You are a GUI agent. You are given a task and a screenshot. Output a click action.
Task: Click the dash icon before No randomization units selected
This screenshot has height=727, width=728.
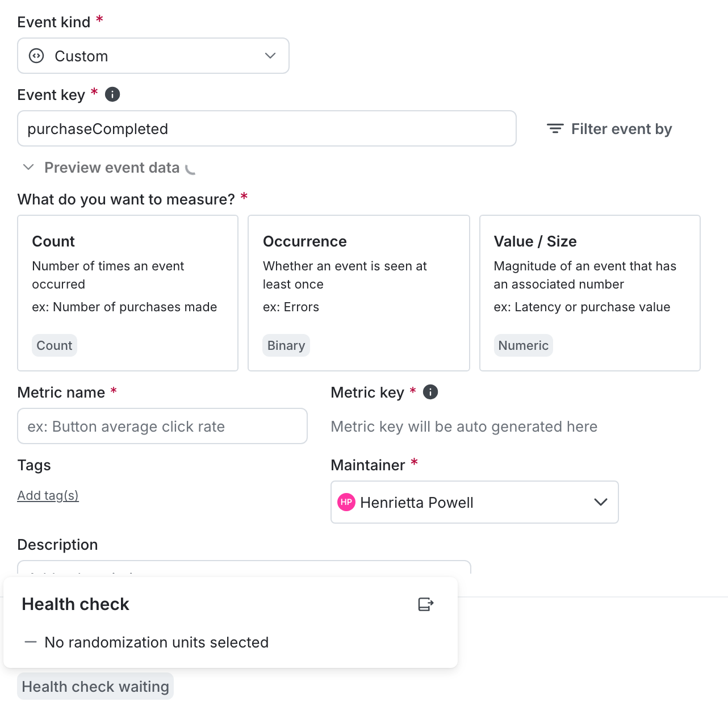[31, 642]
